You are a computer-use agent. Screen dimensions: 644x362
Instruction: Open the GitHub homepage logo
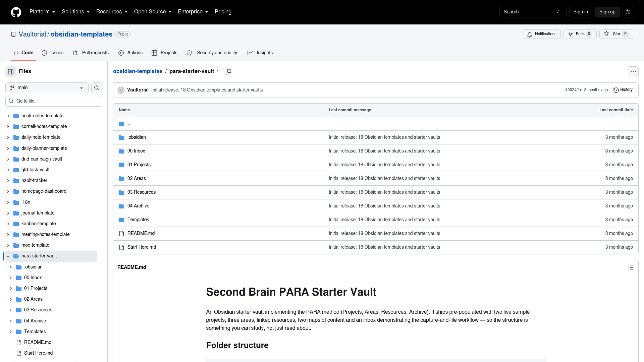pyautogui.click(x=16, y=12)
